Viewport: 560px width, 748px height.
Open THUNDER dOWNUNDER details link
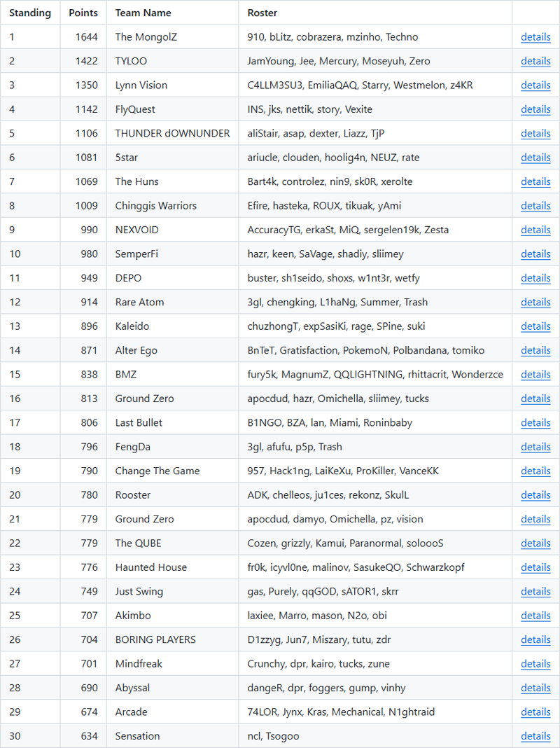(535, 133)
